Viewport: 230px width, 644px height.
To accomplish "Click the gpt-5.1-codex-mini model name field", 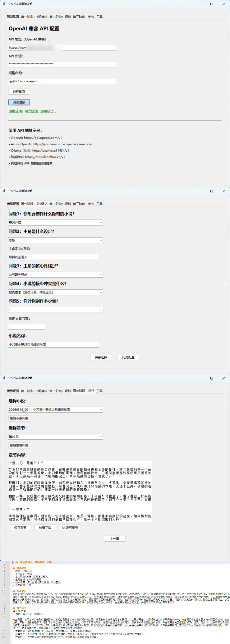I will click(62, 81).
